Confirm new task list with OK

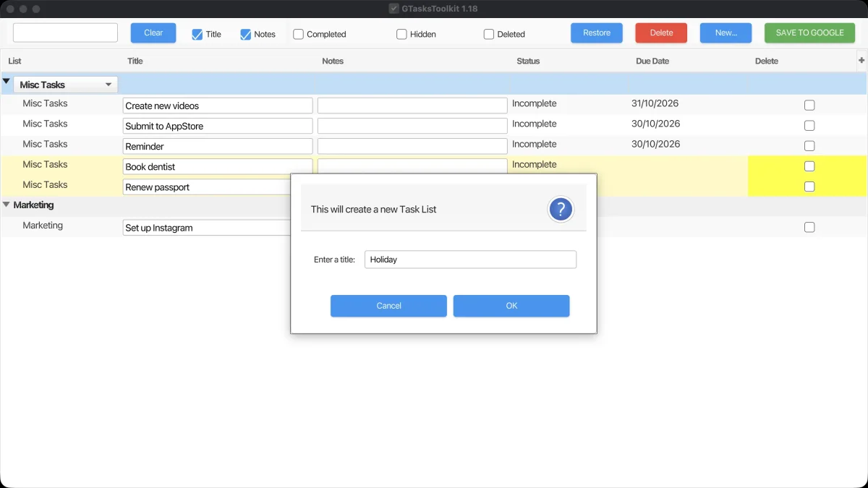[x=511, y=306]
